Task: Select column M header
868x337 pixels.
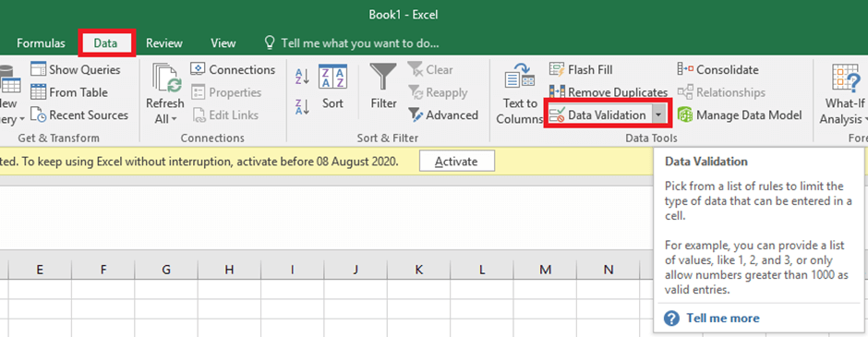Action: [x=545, y=270]
